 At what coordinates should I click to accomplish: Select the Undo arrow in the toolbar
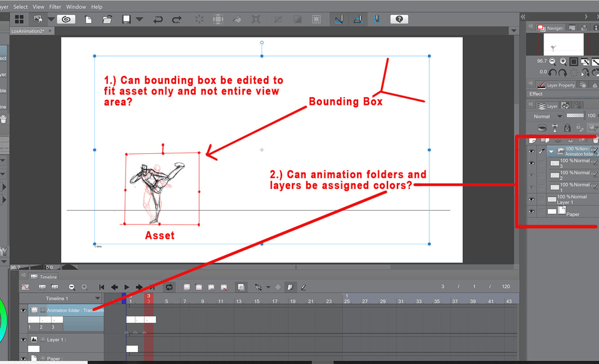[158, 19]
